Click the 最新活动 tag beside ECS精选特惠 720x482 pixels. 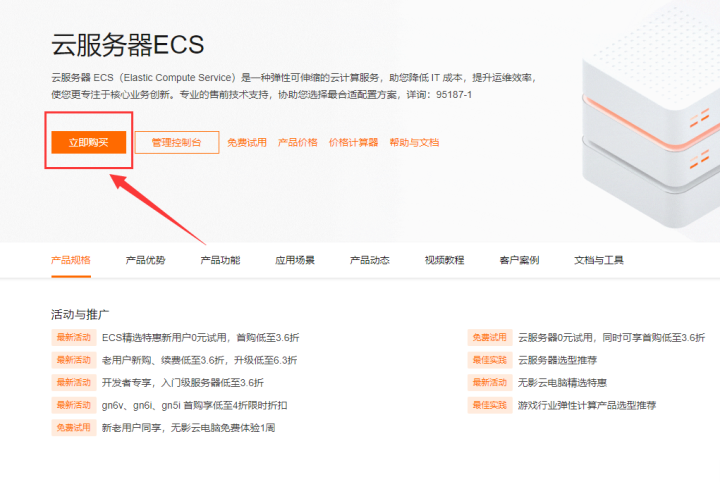[74, 337]
